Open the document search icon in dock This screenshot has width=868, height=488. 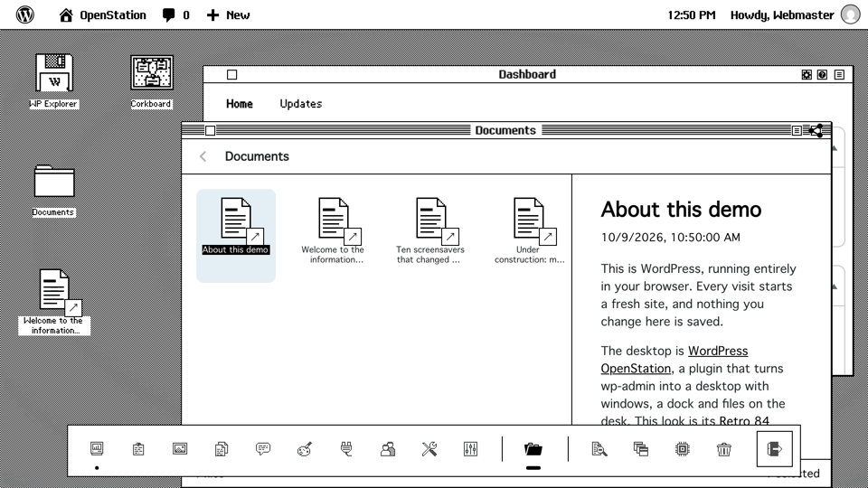[x=599, y=449]
